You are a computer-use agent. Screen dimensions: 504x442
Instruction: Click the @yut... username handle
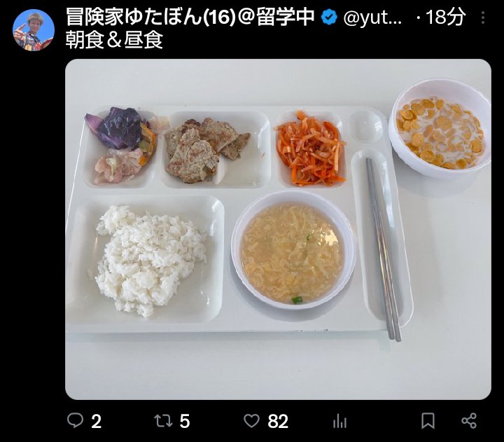click(372, 18)
